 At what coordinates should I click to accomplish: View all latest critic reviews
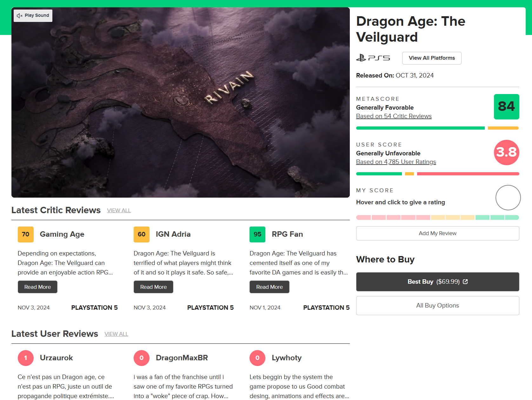pos(119,211)
